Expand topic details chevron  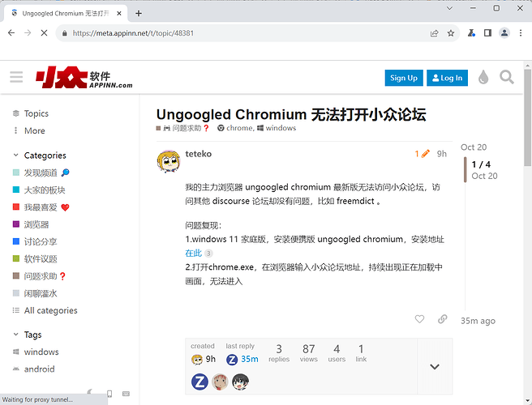[x=435, y=366]
